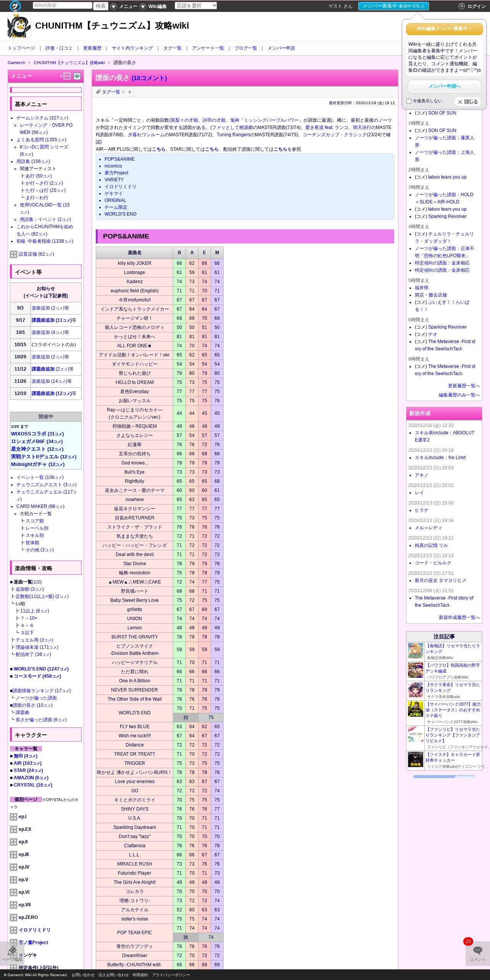Go to the トップページ nav item
The height and width of the screenshot is (980, 490).
[x=21, y=48]
